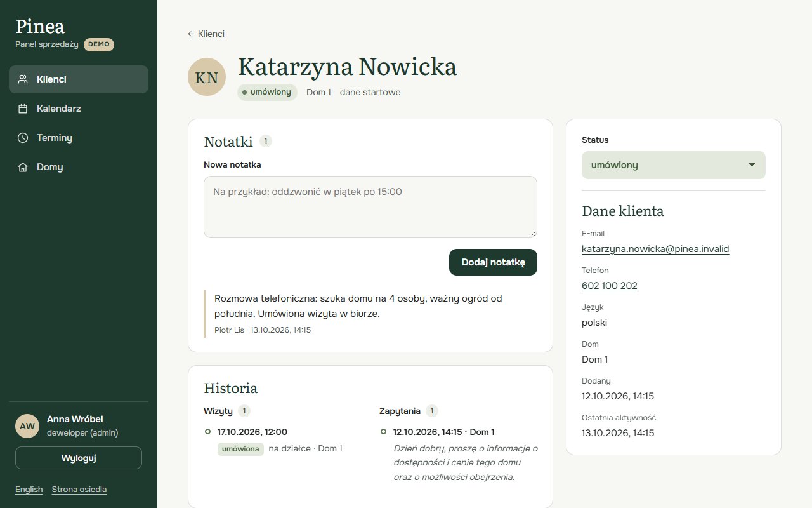
Task: Click the note author line Piotr Lis
Action: coord(263,330)
